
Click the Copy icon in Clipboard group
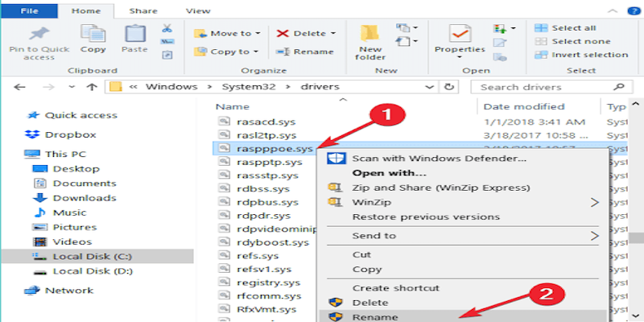93,33
